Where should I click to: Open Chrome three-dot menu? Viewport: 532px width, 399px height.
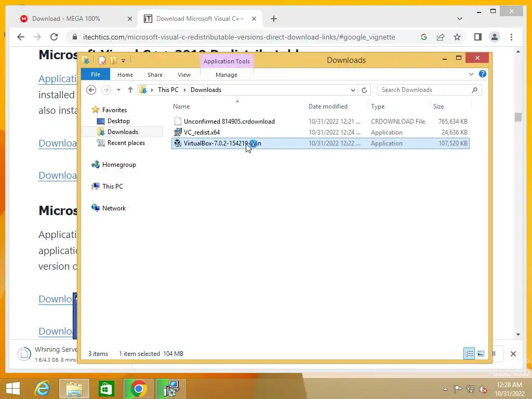click(511, 37)
